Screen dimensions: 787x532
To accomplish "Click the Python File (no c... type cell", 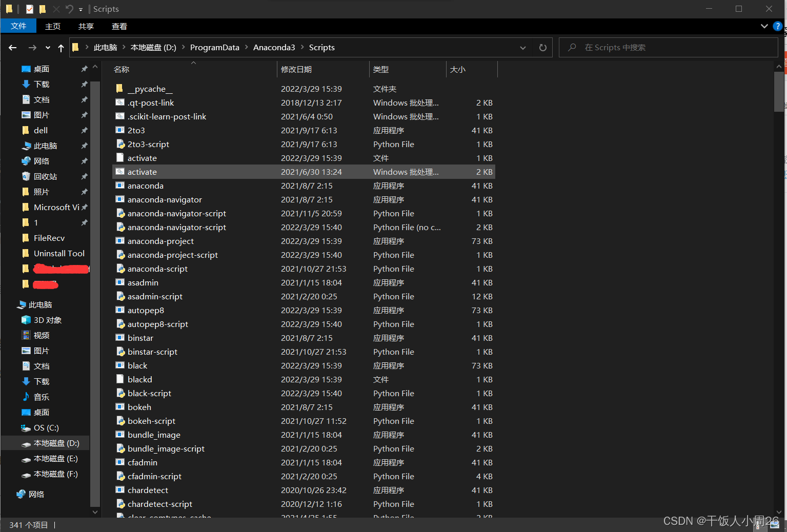I will click(407, 227).
